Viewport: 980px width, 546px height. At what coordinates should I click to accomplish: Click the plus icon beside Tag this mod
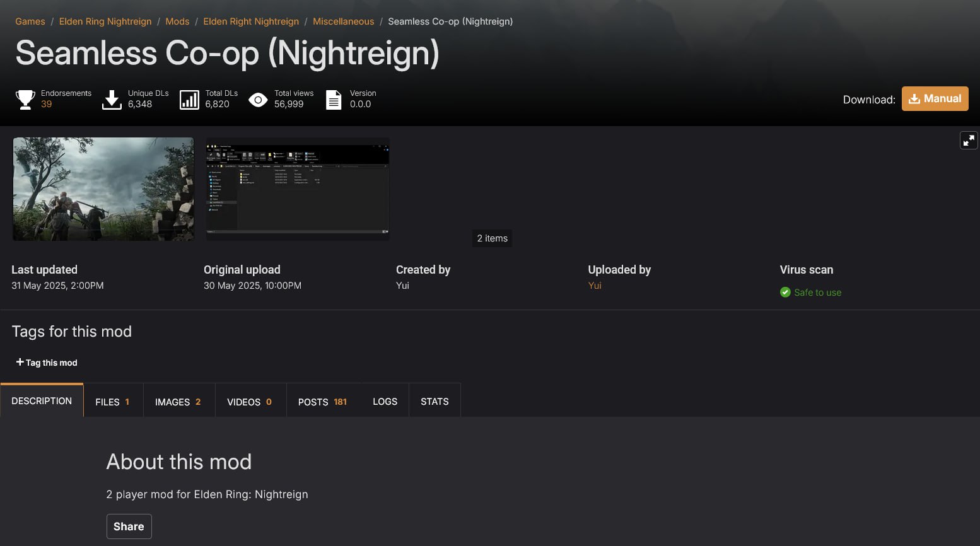(x=20, y=362)
